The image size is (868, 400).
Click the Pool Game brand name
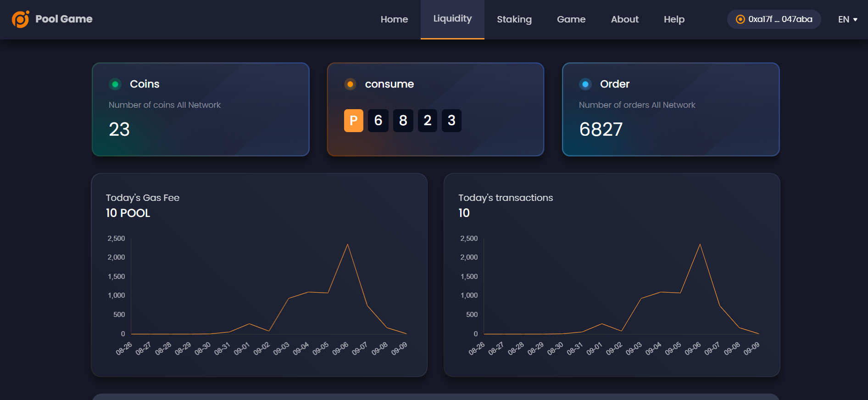(64, 19)
